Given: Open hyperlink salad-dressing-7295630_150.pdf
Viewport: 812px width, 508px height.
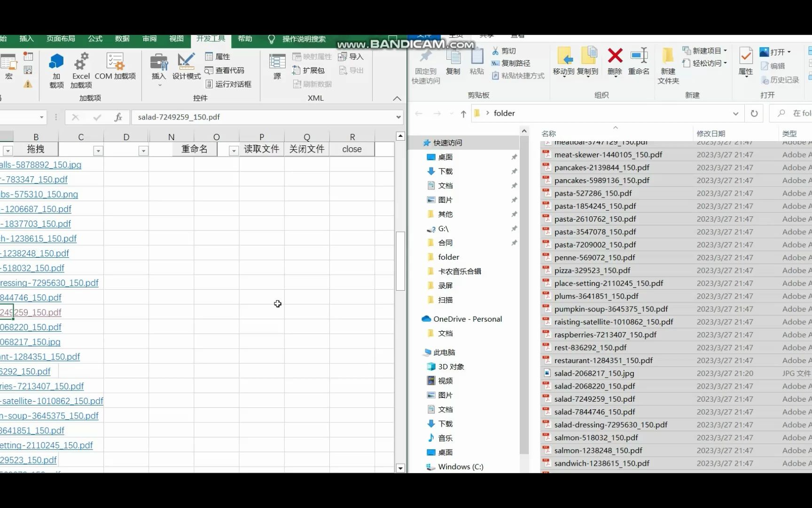Looking at the screenshot, I should coord(49,283).
